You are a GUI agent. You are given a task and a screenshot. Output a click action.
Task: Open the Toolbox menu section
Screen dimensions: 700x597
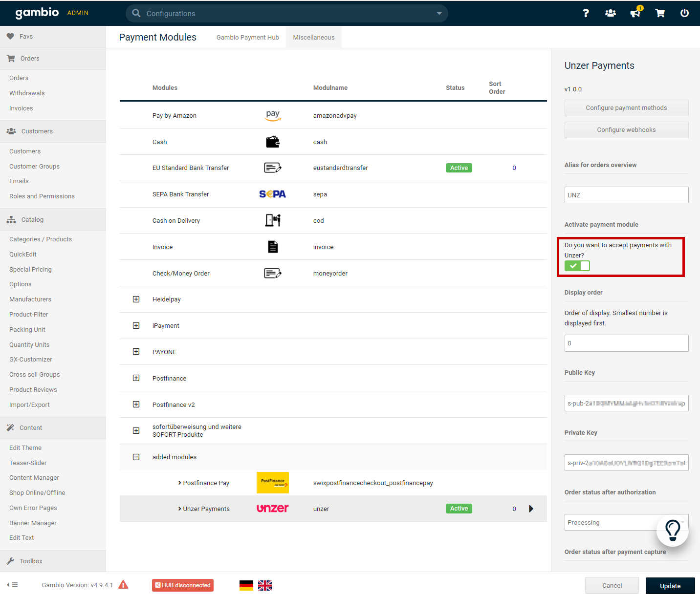(53, 561)
